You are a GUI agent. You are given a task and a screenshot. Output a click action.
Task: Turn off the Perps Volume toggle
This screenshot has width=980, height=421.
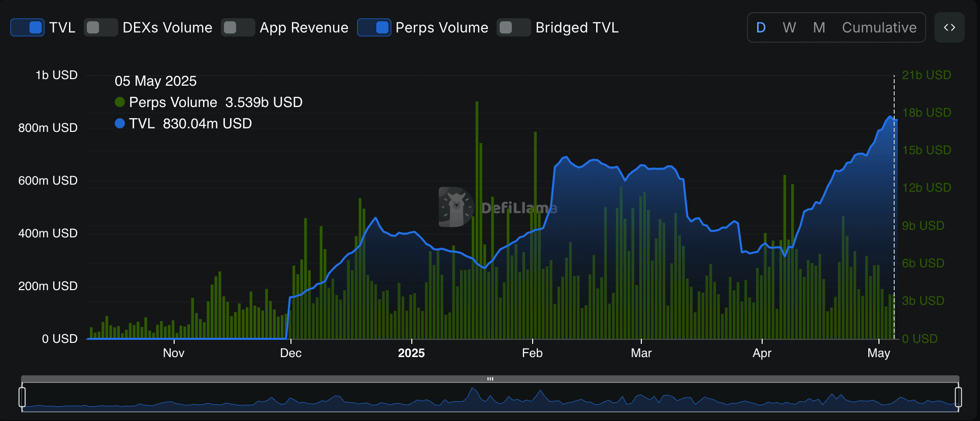[374, 27]
